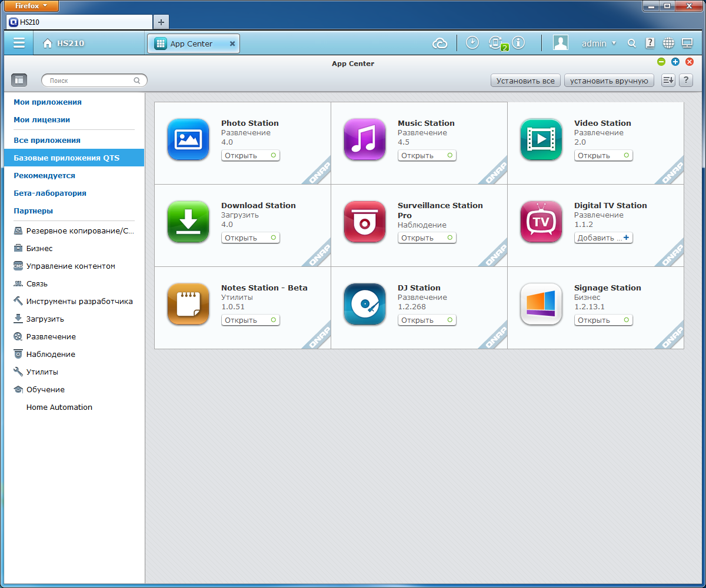The width and height of the screenshot is (706, 588).
Task: Open a new Firefox tab
Action: click(x=161, y=22)
